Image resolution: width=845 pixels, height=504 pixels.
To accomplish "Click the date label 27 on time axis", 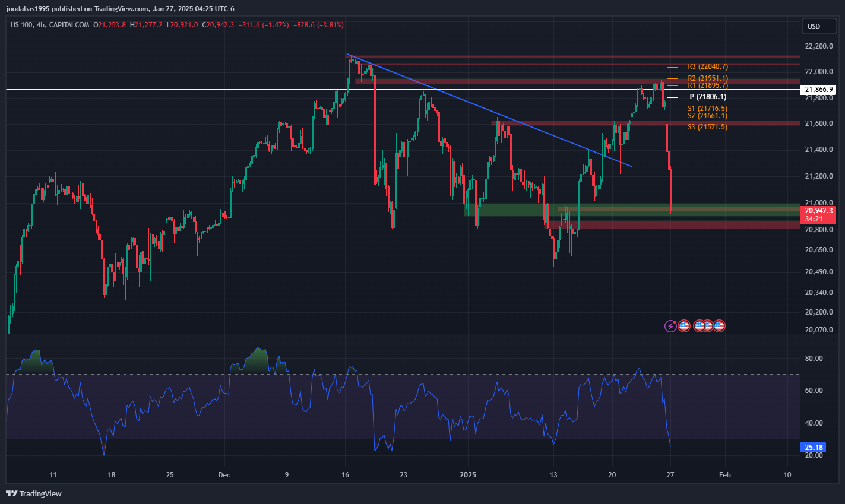I will coord(670,475).
